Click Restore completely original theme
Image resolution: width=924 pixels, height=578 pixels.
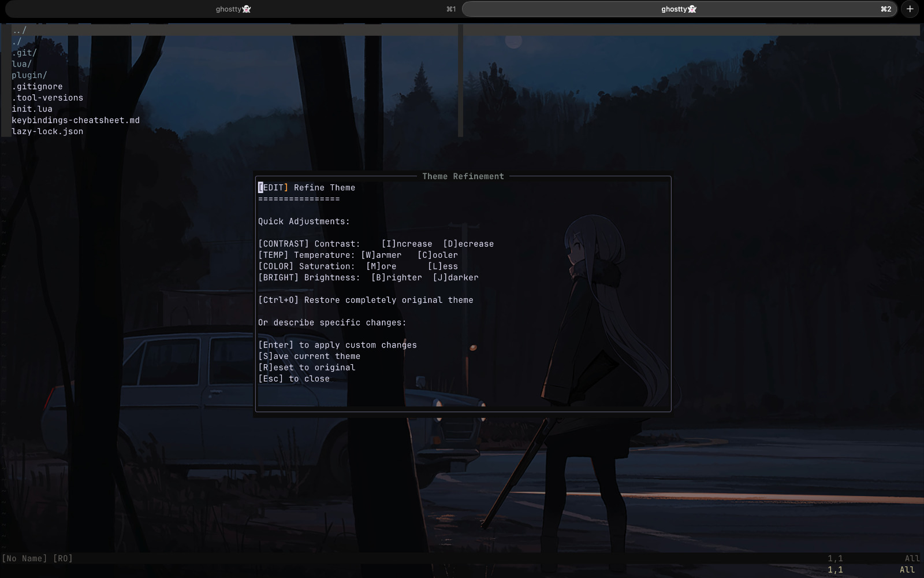(x=366, y=299)
